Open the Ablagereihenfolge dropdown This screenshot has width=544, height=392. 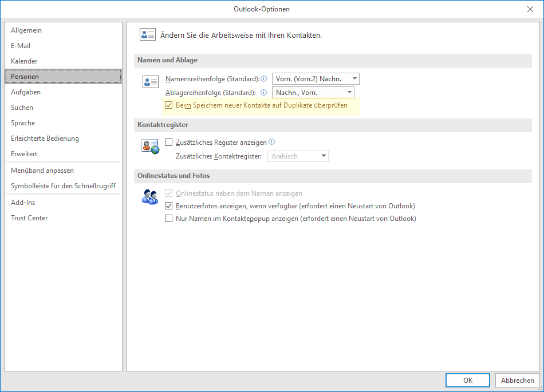click(313, 93)
